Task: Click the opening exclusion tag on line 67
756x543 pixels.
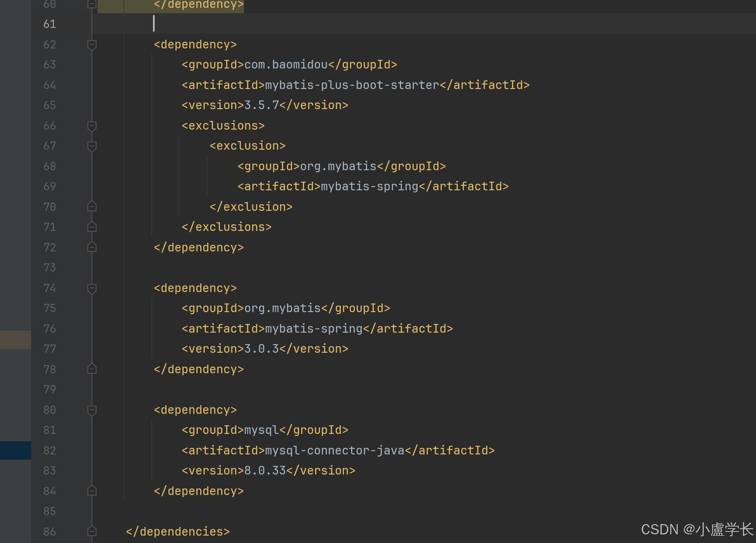Action: 247,146
